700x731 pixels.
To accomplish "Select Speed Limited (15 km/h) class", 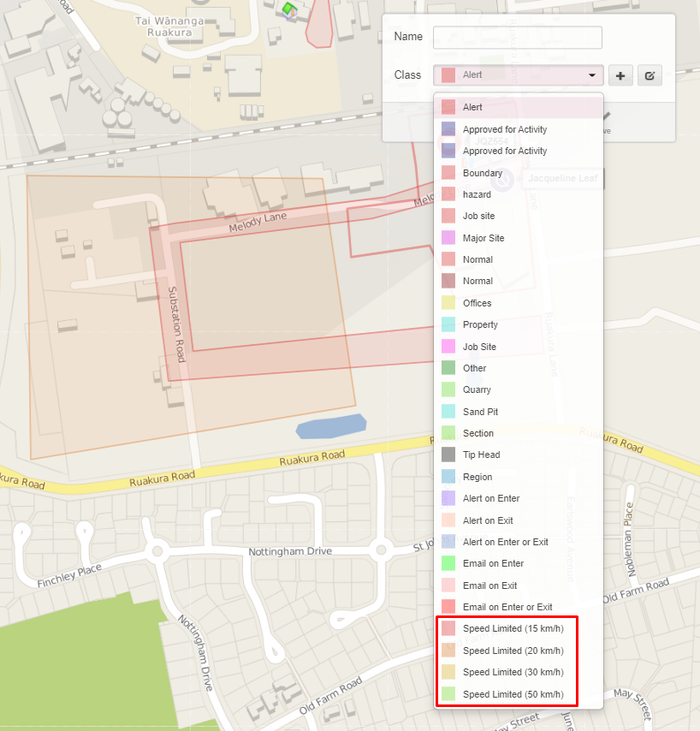I will click(x=519, y=628).
